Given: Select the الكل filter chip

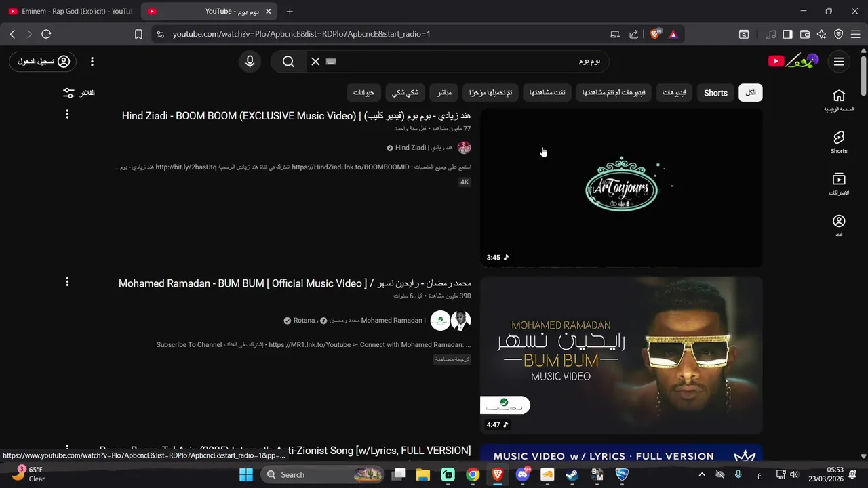Looking at the screenshot, I should (751, 93).
